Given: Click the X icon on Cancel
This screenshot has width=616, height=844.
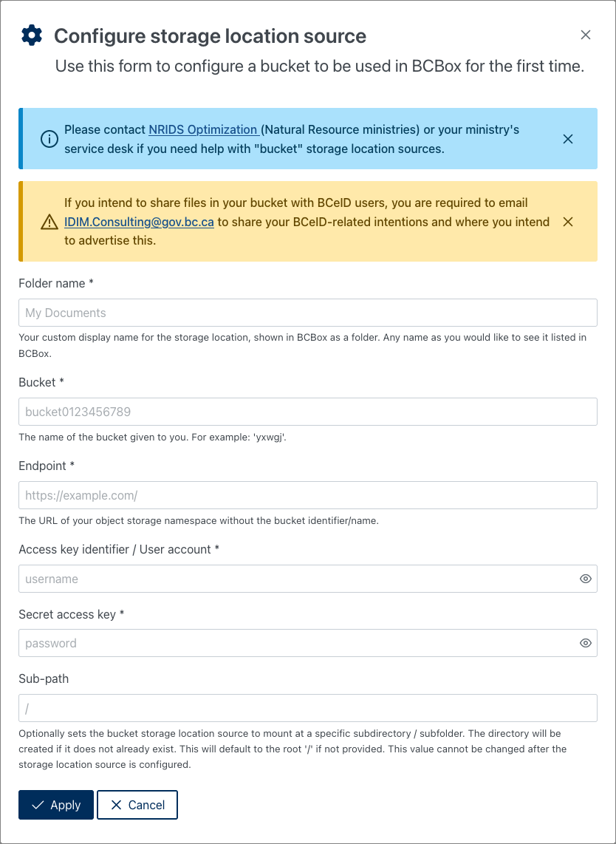Looking at the screenshot, I should tap(116, 806).
